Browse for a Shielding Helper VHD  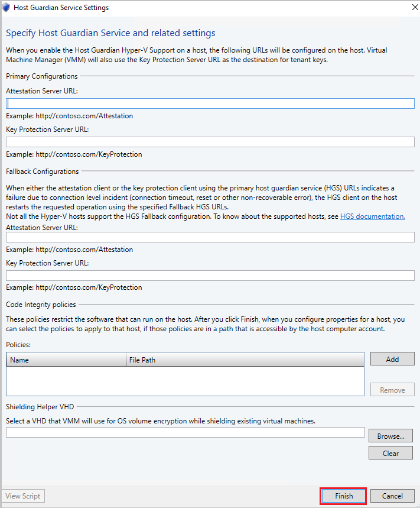(x=390, y=435)
